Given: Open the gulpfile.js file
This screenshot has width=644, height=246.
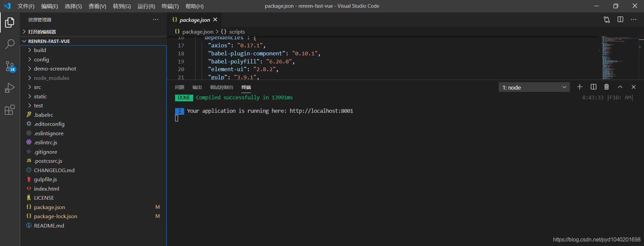Looking at the screenshot, I should 93,179.
